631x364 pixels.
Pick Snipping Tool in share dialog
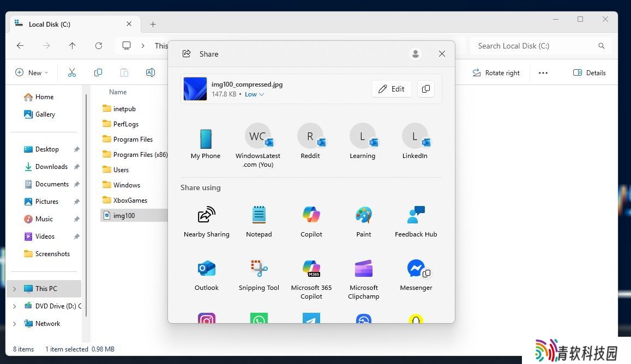pos(259,269)
